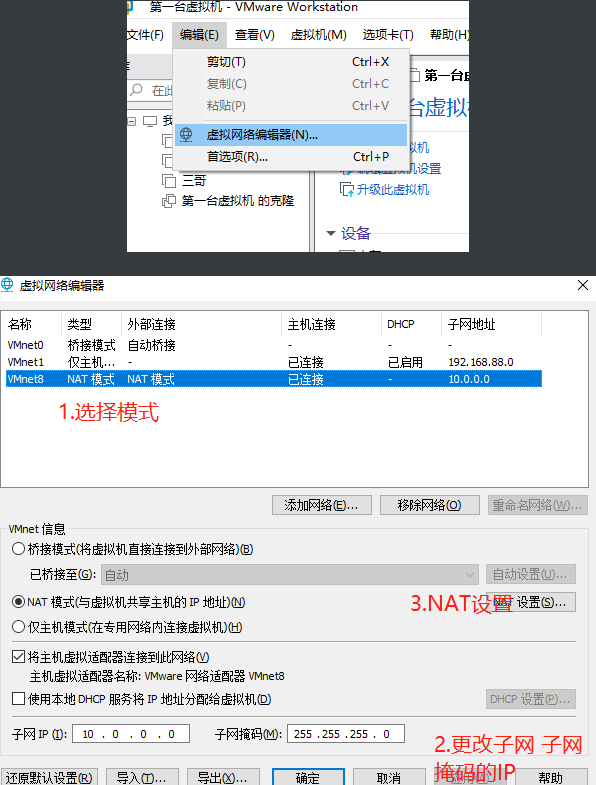
Task: Close the 虚拟网络编辑器 dialog
Action: pos(582,285)
